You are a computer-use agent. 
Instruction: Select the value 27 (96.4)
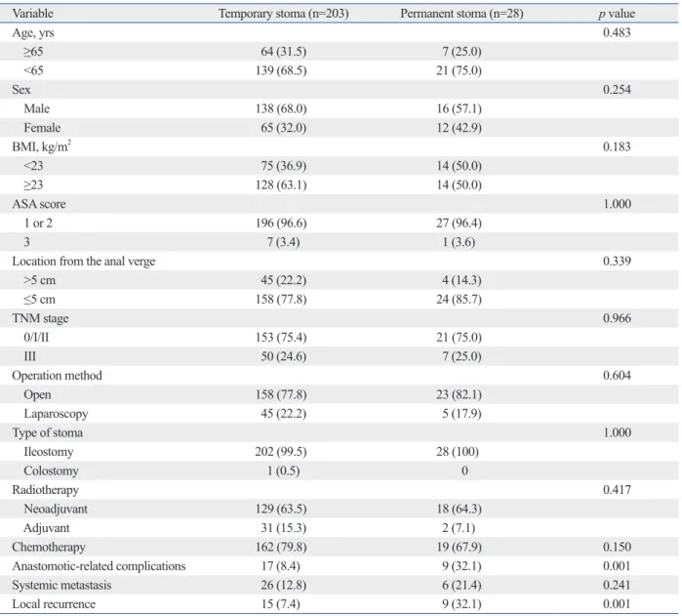point(460,224)
